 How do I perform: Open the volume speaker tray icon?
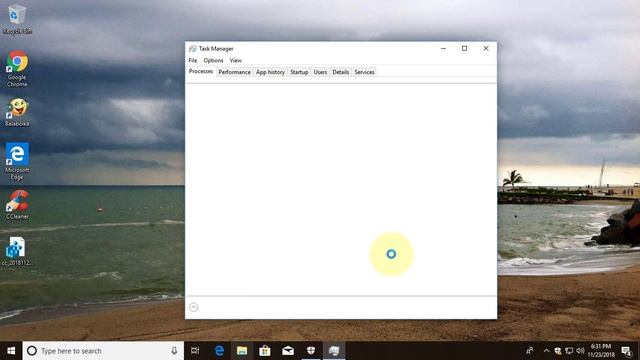point(580,351)
